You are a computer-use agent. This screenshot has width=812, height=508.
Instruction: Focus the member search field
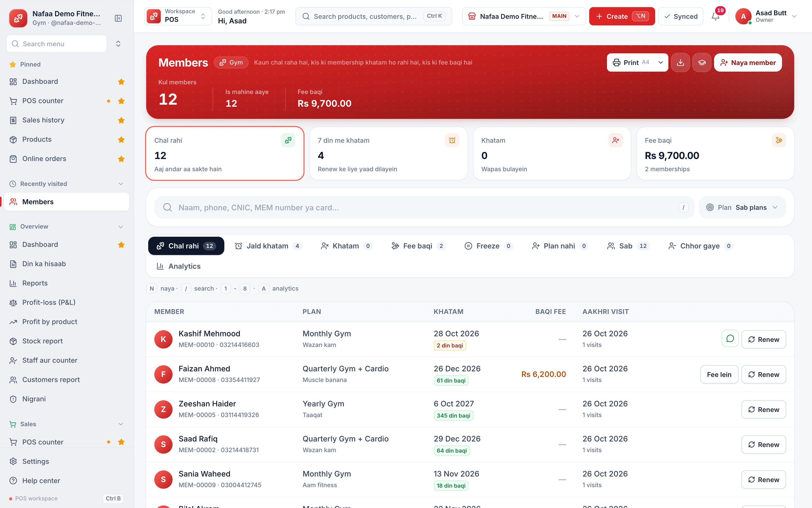tap(424, 207)
